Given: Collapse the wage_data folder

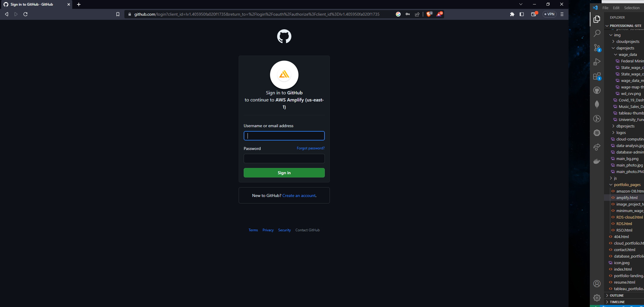Looking at the screenshot, I should click(x=627, y=55).
